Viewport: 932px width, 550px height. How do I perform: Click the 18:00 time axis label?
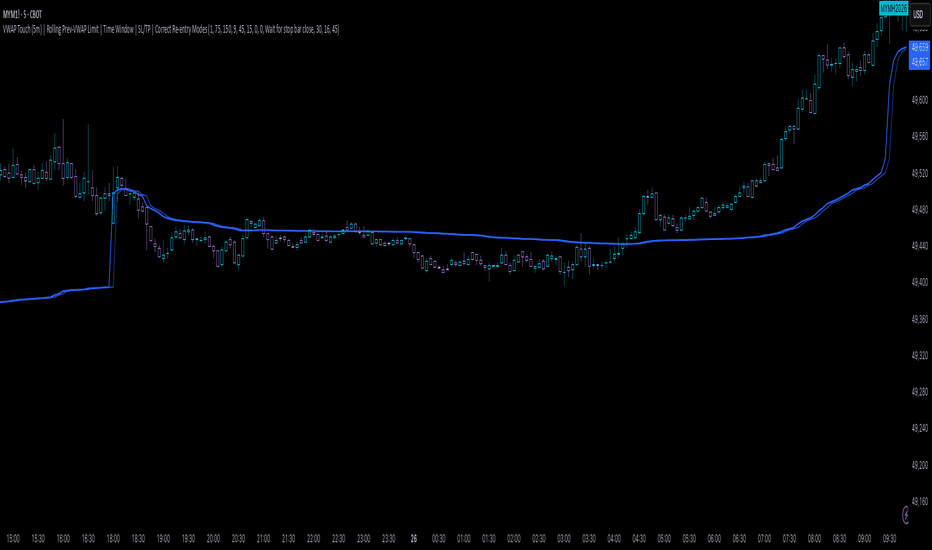click(113, 539)
